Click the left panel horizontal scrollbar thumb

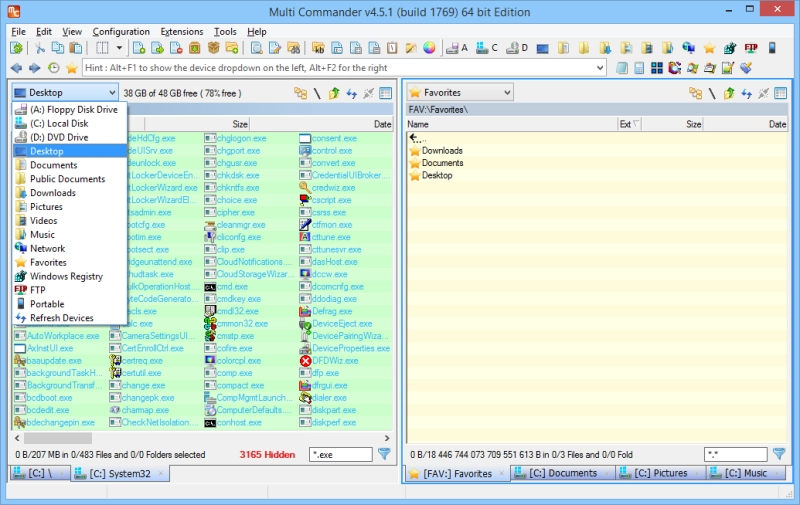[58, 438]
